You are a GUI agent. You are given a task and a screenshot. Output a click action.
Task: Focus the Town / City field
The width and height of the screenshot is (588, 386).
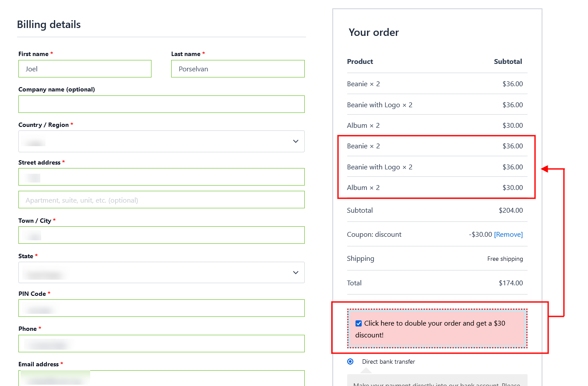tap(161, 235)
